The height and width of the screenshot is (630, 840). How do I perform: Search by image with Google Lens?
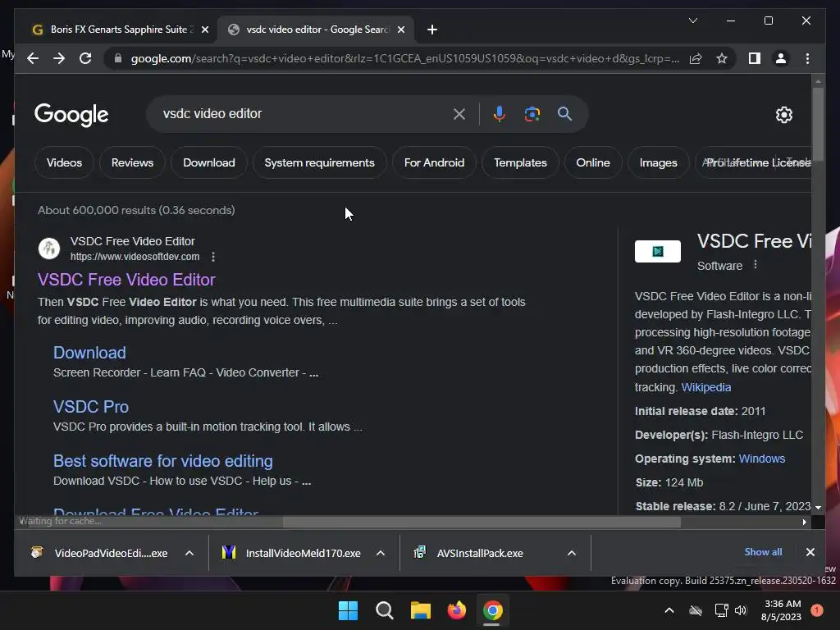(532, 114)
